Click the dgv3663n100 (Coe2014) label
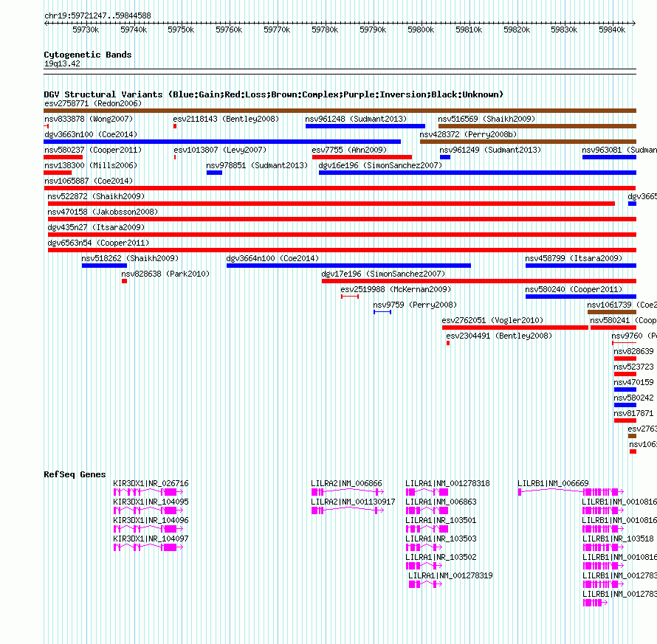 pos(91,134)
